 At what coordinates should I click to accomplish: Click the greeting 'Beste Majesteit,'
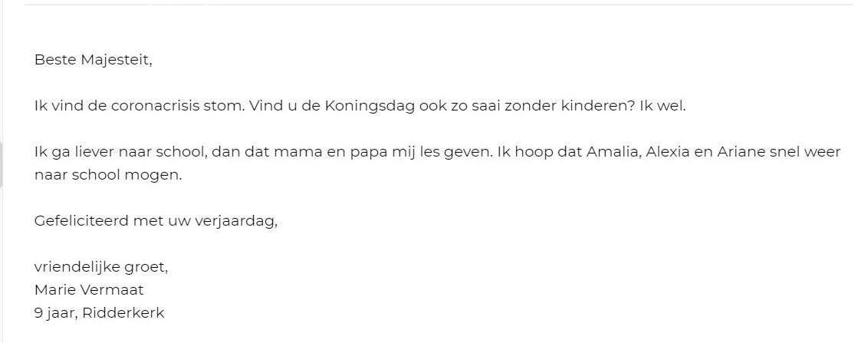point(93,60)
